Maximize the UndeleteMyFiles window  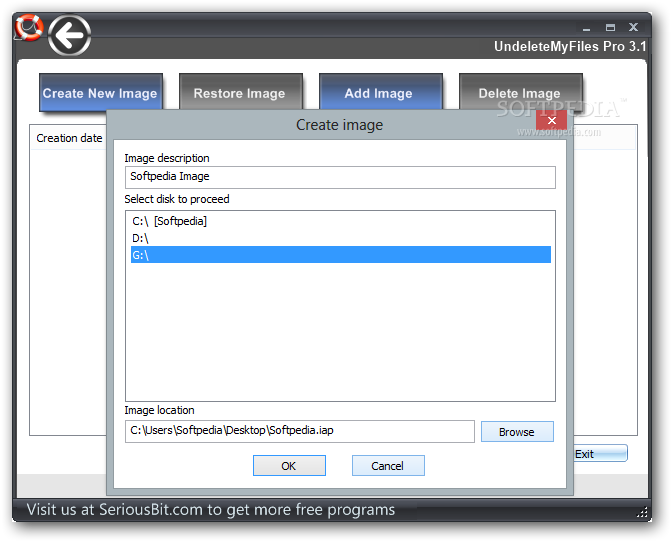click(610, 28)
